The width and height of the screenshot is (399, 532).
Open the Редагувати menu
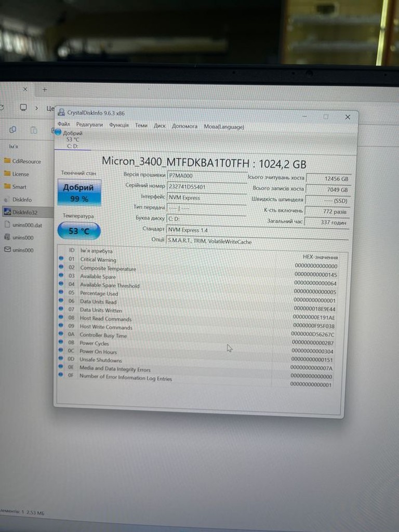[89, 125]
